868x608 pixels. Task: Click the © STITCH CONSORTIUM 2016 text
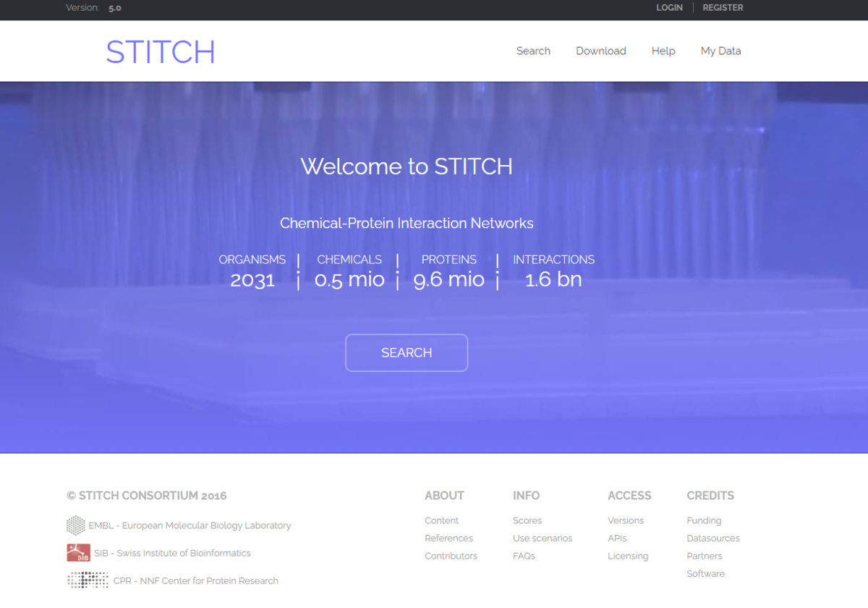pos(147,496)
